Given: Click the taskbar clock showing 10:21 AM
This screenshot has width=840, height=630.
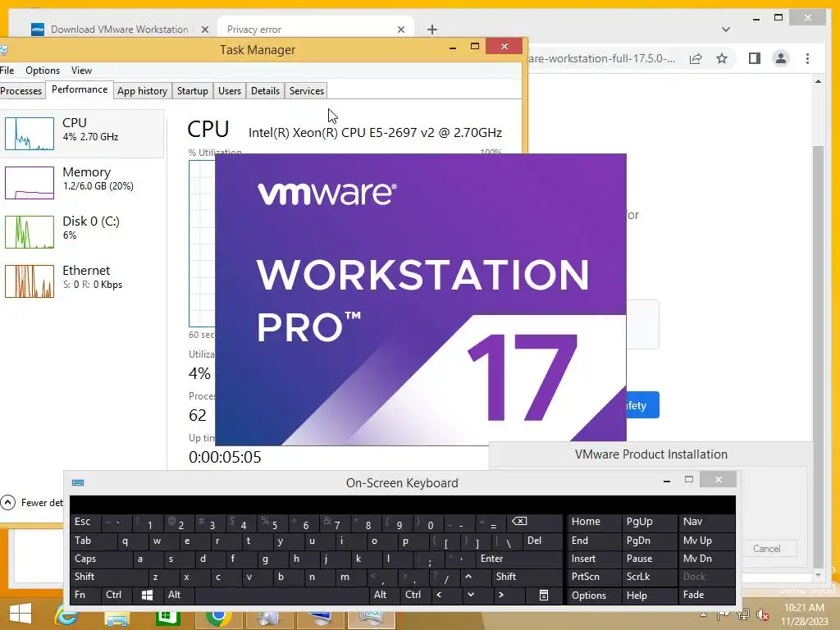Looking at the screenshot, I should [x=804, y=614].
